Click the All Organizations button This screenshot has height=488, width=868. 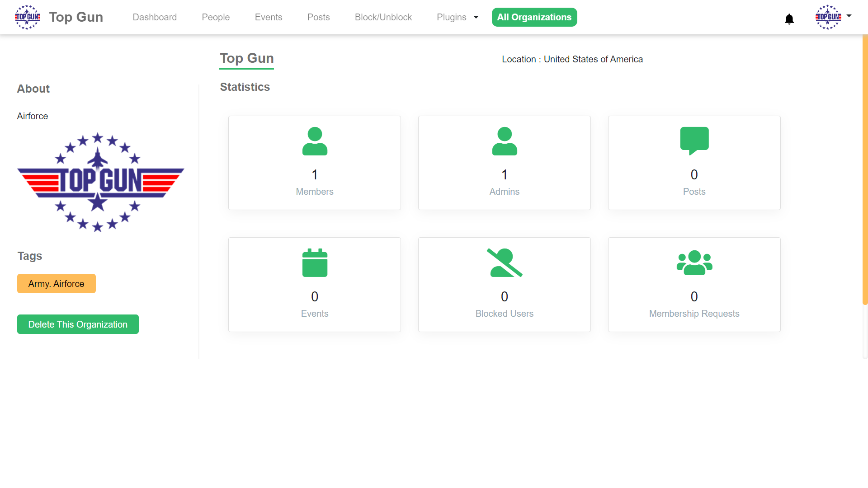(534, 17)
